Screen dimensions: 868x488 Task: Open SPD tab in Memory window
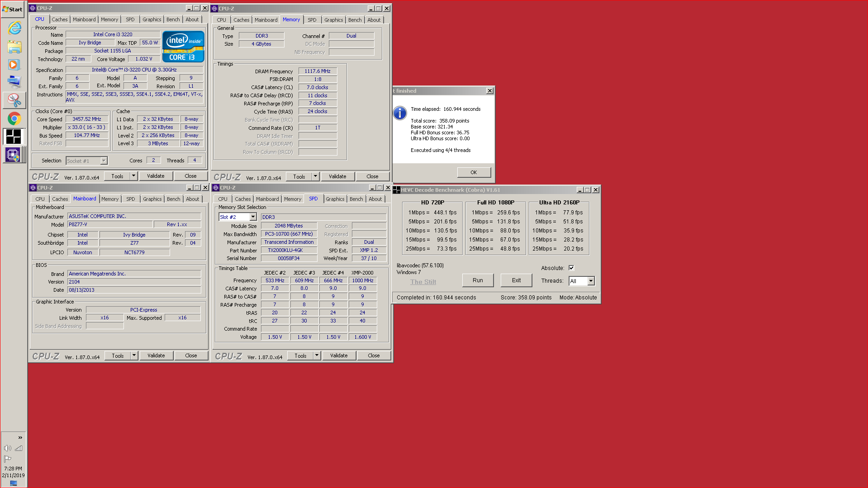point(312,20)
